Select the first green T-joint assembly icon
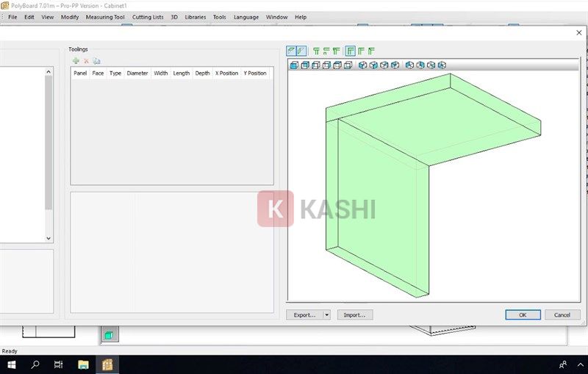 coord(316,51)
